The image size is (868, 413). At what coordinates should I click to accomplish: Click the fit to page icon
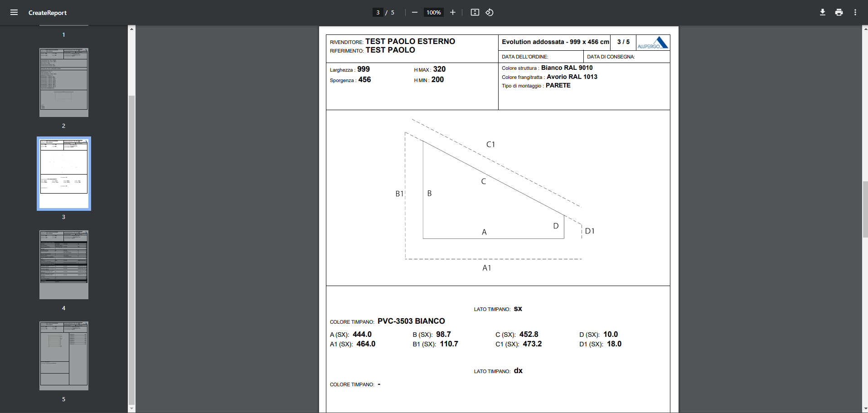[x=475, y=12]
